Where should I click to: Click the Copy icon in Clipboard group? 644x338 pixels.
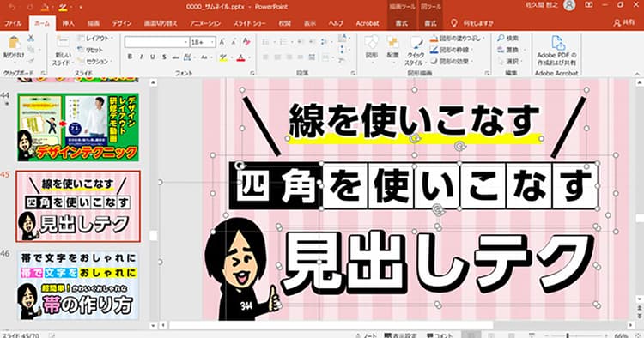pyautogui.click(x=31, y=50)
